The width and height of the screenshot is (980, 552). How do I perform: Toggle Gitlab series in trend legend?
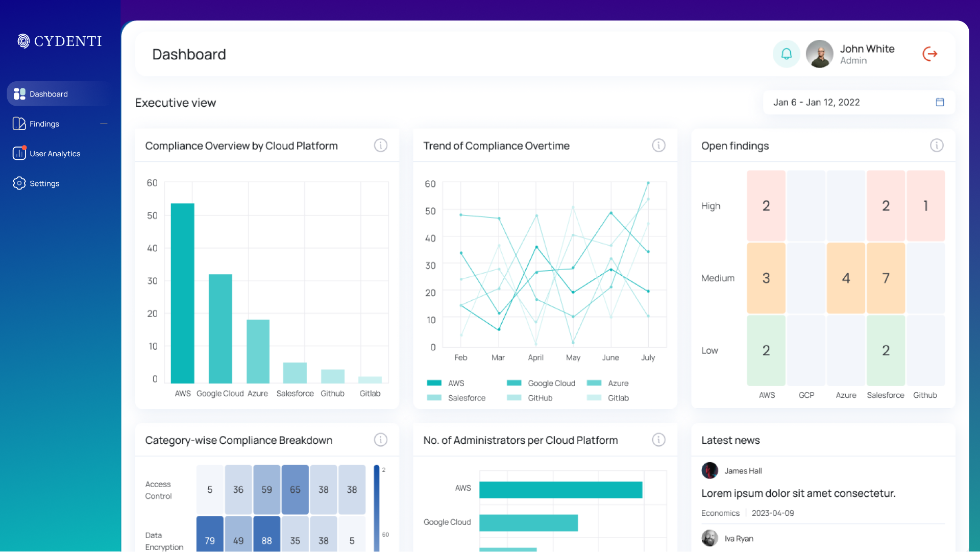607,398
